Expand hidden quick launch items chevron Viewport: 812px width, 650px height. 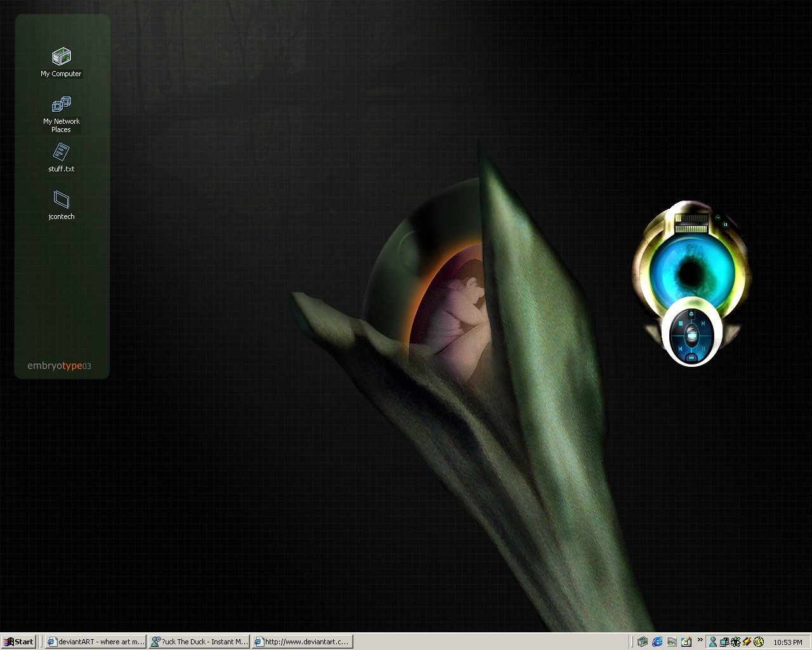click(x=700, y=639)
